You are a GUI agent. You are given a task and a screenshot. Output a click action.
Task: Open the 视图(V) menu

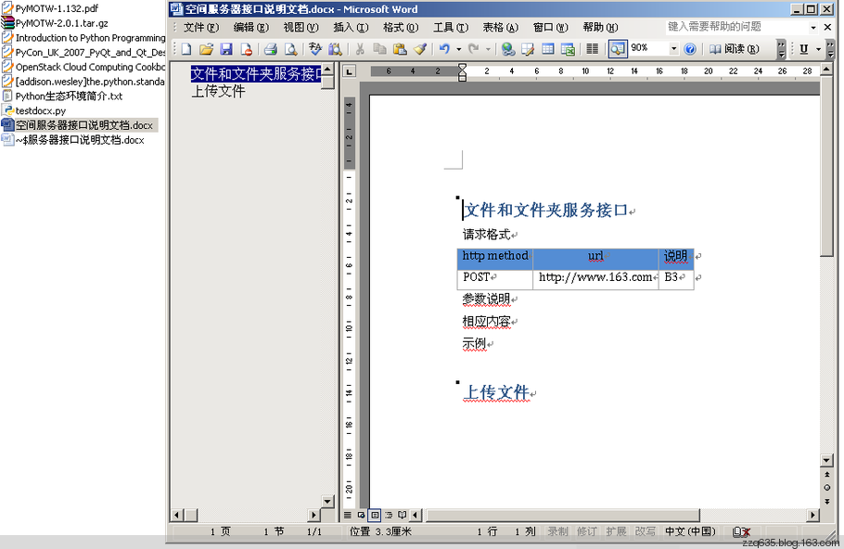[301, 27]
